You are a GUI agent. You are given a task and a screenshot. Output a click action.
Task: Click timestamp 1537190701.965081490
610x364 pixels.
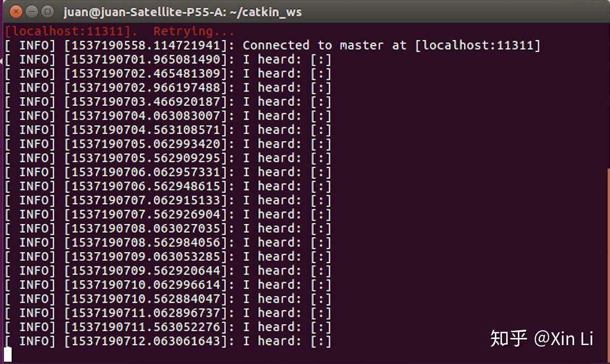tap(145, 60)
